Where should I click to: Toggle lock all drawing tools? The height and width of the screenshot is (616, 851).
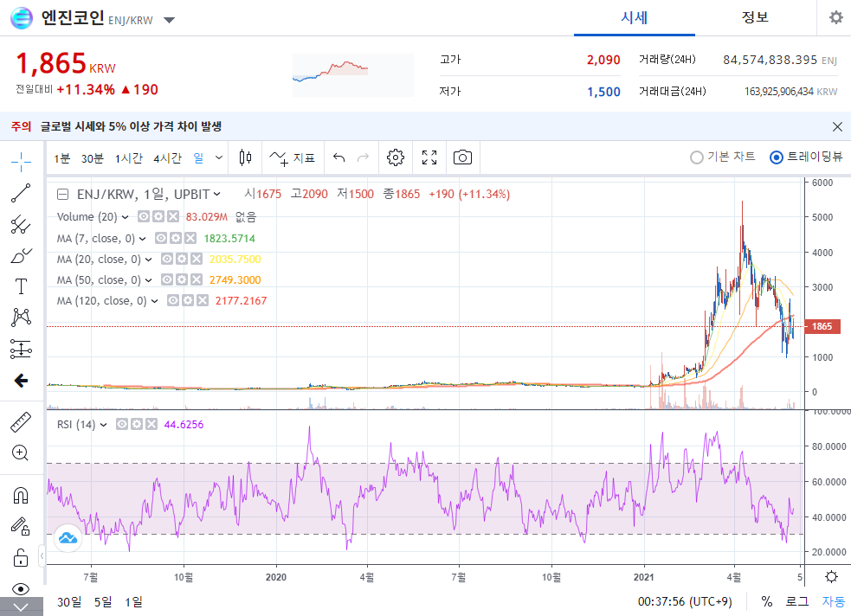[x=21, y=557]
